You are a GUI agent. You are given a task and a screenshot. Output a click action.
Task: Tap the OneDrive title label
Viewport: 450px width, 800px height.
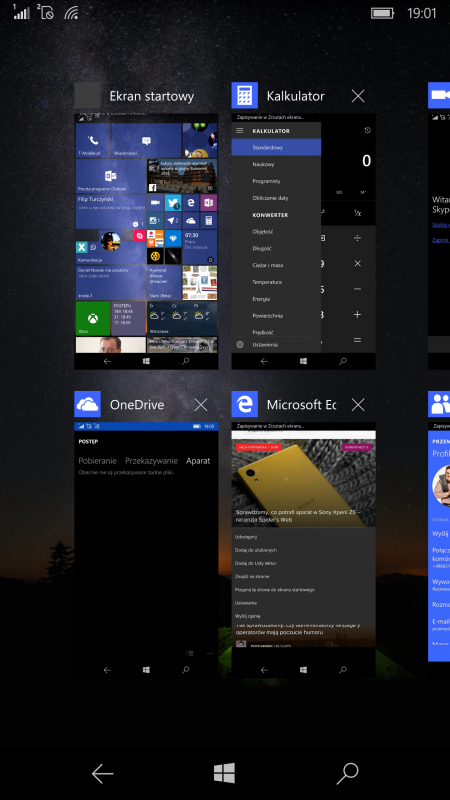tap(137, 405)
